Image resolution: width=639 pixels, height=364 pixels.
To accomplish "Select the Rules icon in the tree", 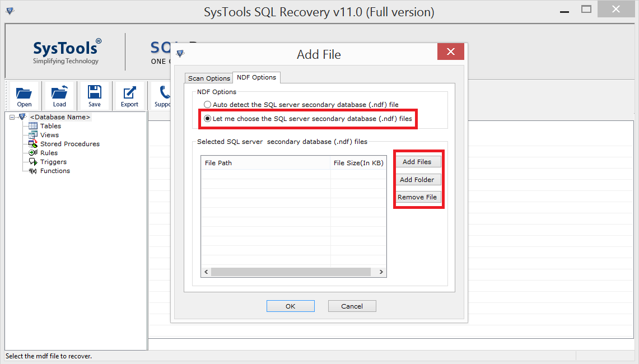I will click(33, 153).
